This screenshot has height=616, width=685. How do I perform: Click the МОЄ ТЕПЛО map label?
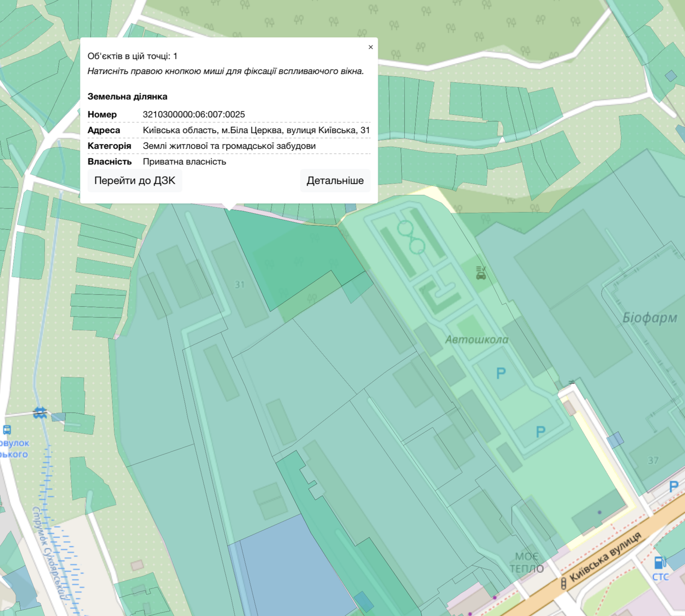click(527, 562)
